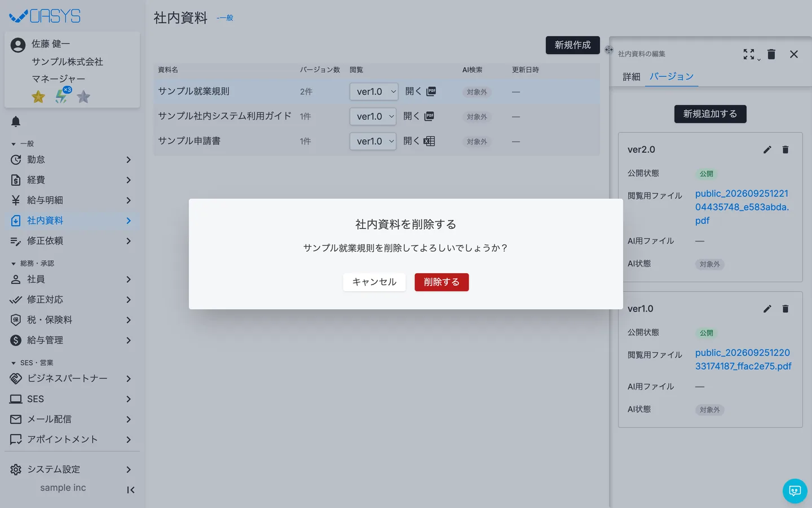Click the 給与管理 dollar coin icon

16,340
